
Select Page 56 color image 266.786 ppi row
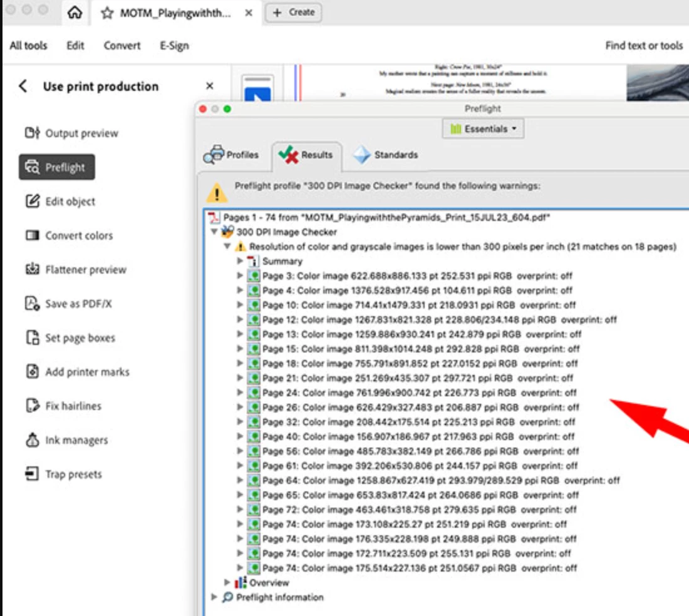click(421, 451)
